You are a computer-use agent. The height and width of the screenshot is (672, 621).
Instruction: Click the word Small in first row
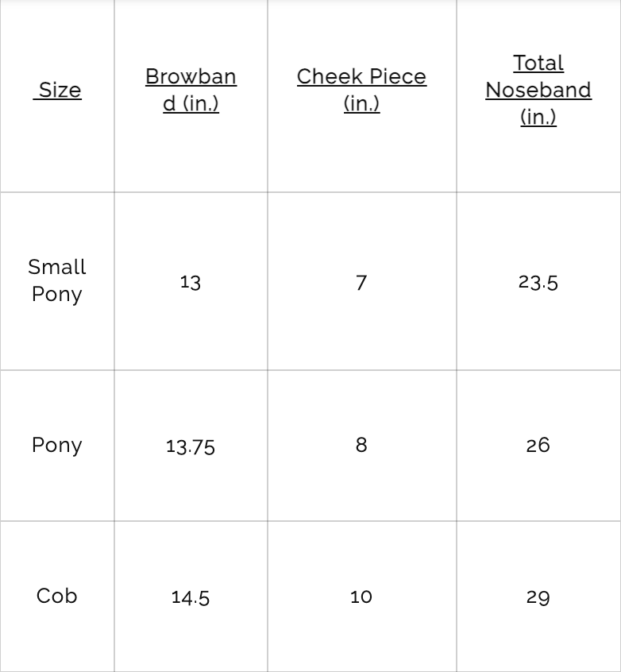point(56,267)
